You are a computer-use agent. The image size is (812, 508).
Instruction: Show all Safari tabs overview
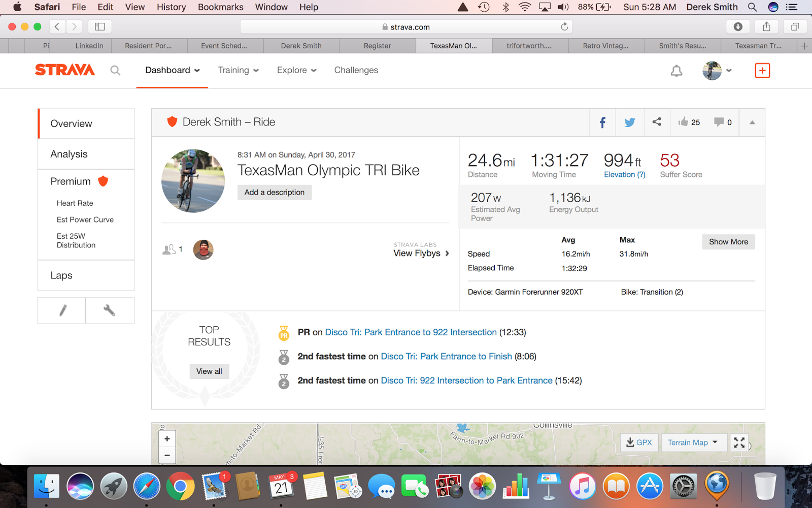pos(795,26)
